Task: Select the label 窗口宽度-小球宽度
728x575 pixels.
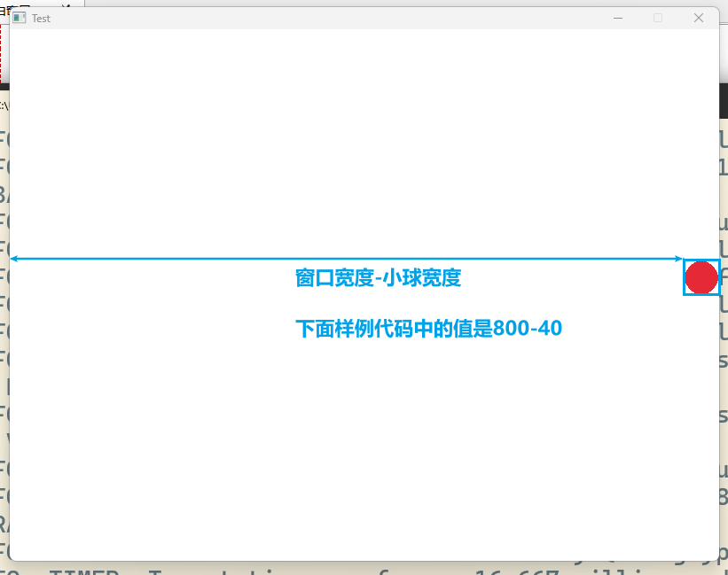Action: pos(378,277)
